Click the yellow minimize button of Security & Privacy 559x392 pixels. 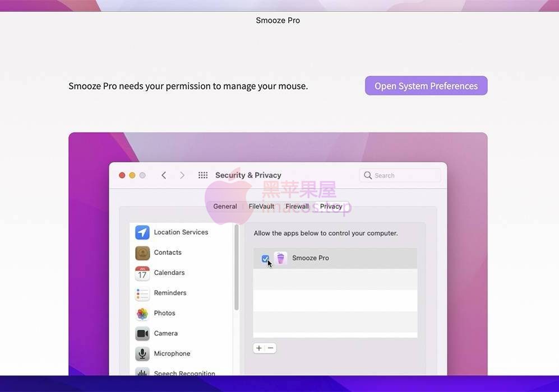pyautogui.click(x=132, y=175)
